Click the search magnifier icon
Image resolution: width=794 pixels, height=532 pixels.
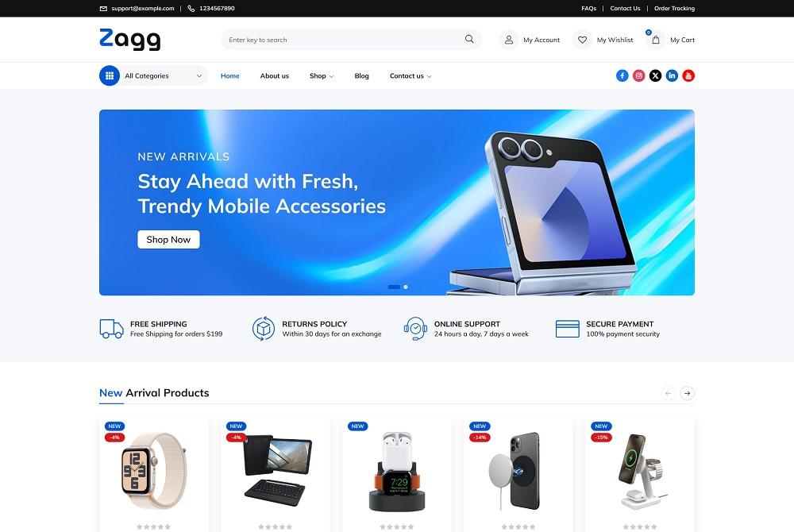coord(469,39)
